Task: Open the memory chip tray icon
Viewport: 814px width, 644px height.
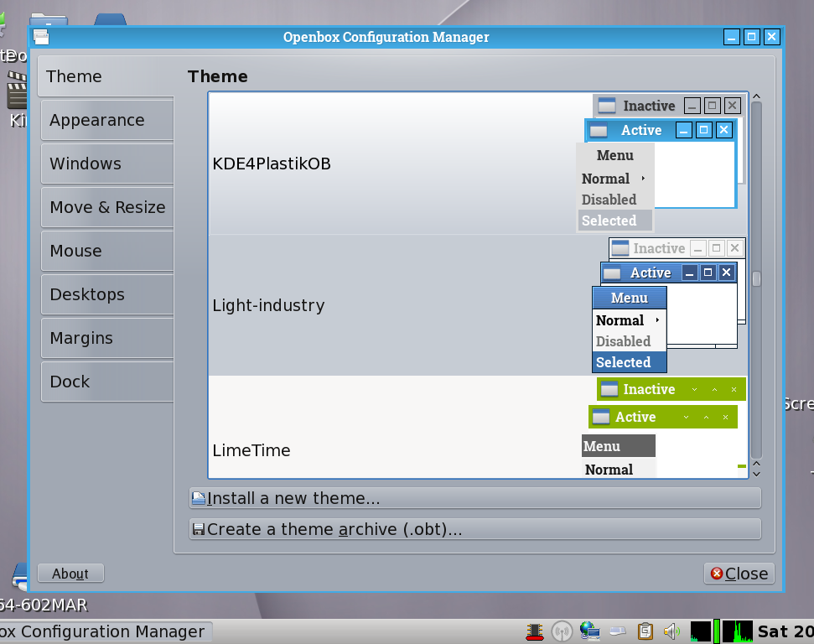Action: [x=535, y=631]
